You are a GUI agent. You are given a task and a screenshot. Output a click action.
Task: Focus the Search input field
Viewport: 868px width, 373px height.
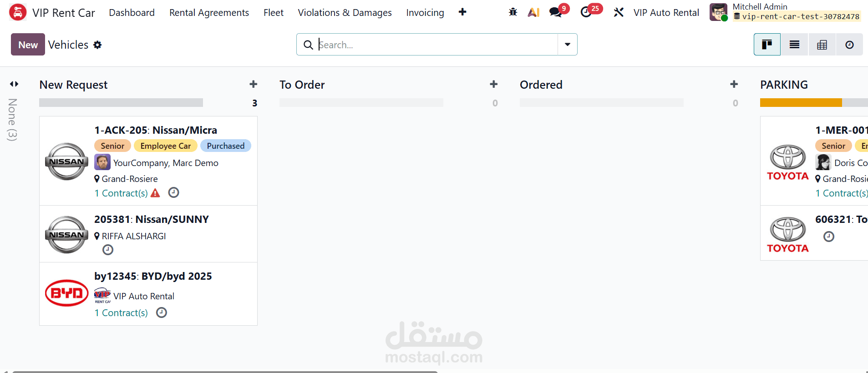click(x=437, y=45)
